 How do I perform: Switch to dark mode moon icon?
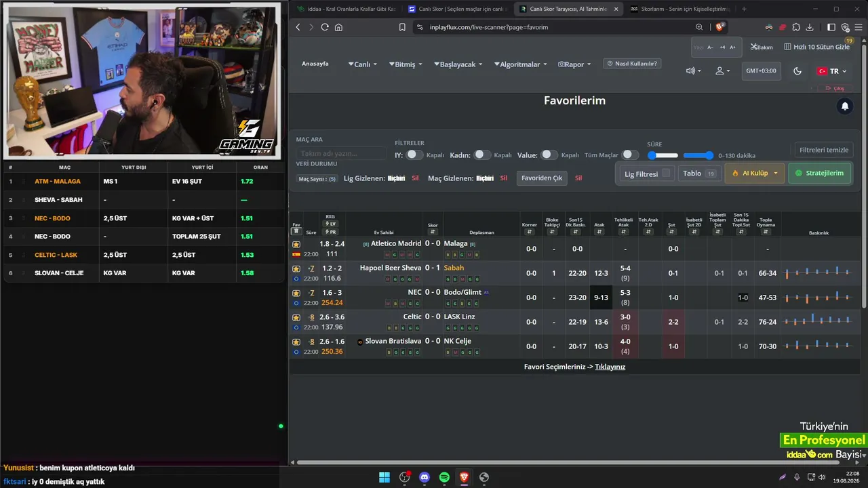797,71
